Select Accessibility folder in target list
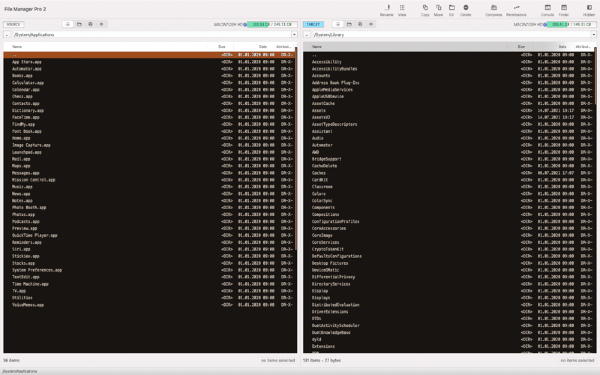 pos(449,62)
